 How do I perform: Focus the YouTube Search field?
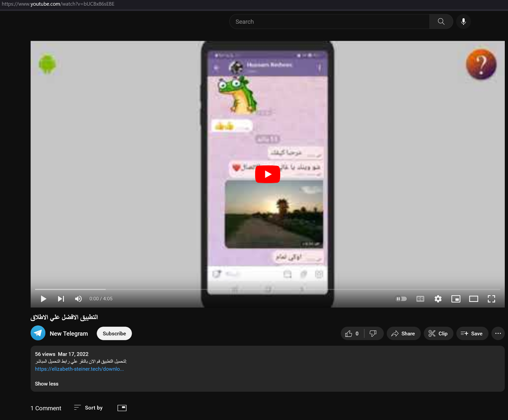tap(330, 22)
